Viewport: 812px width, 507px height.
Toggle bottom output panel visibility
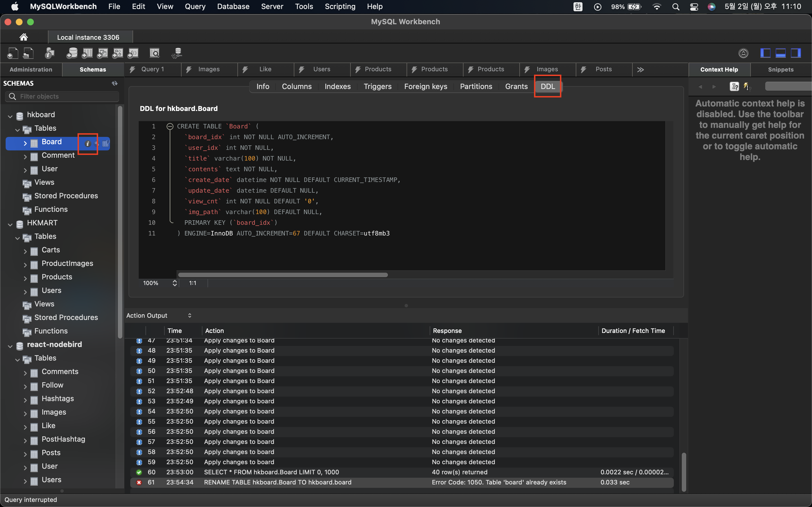pos(780,53)
